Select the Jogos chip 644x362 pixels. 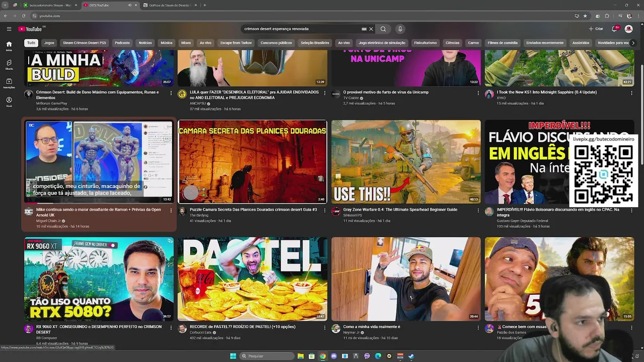point(49,43)
